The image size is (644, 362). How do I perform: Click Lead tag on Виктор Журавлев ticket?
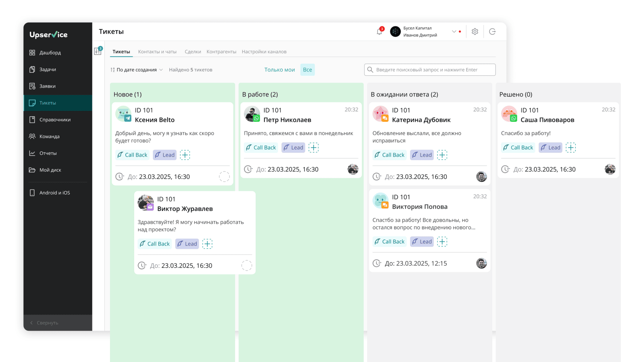[x=187, y=244]
